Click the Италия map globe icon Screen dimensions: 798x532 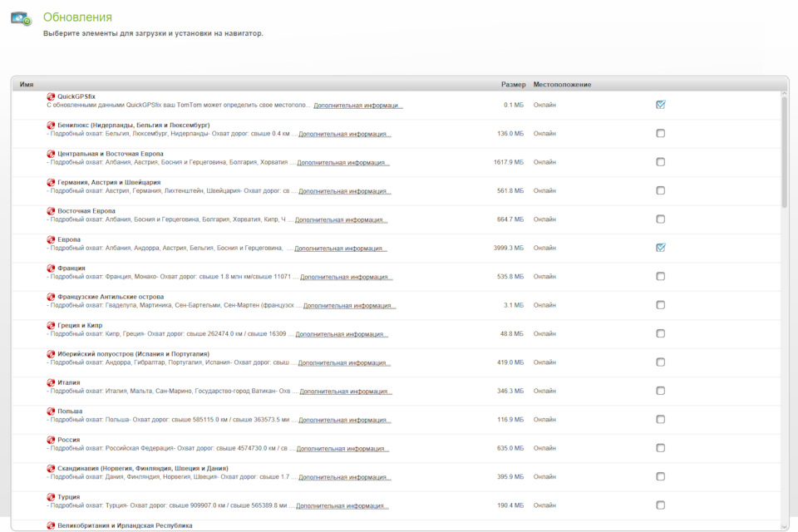[51, 382]
